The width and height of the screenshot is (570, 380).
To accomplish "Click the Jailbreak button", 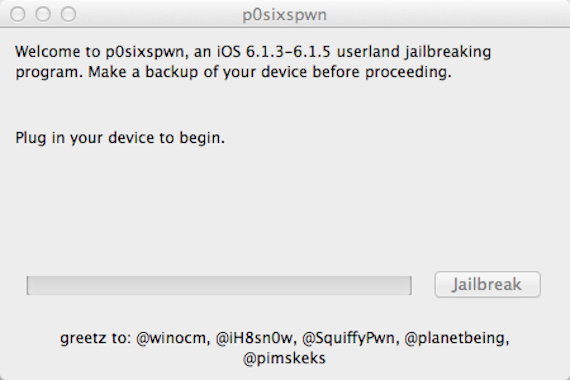I will (487, 284).
